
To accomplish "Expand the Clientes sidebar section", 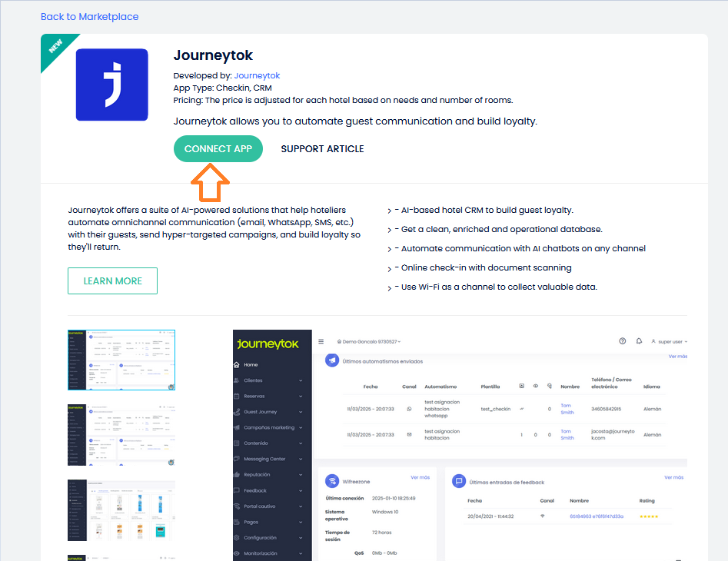I will [272, 380].
